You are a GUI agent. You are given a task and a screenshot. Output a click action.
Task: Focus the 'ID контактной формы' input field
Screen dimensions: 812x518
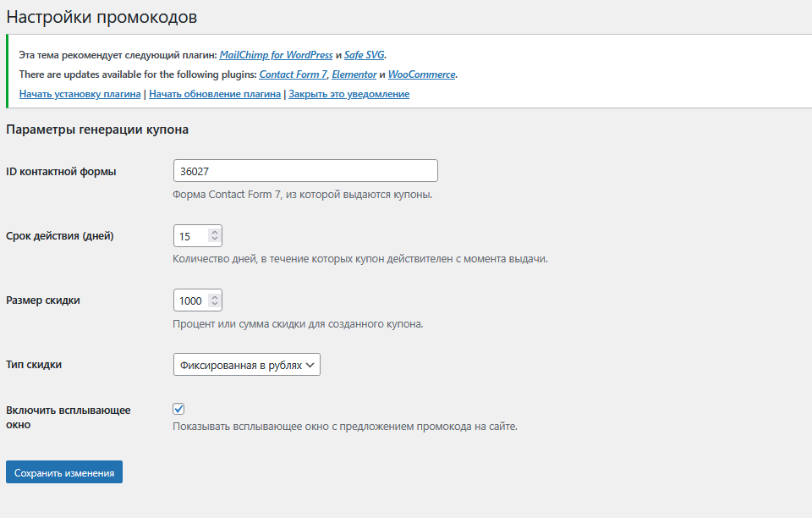tap(304, 170)
